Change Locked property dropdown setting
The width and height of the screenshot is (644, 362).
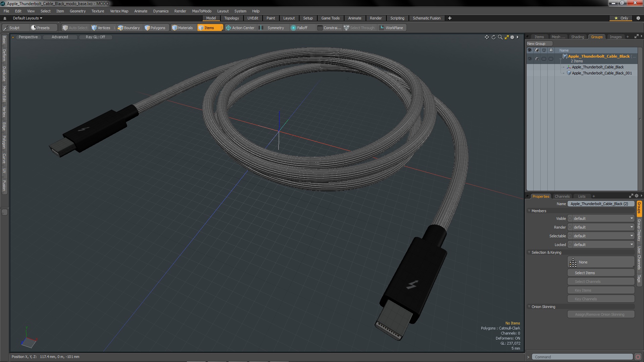[601, 244]
